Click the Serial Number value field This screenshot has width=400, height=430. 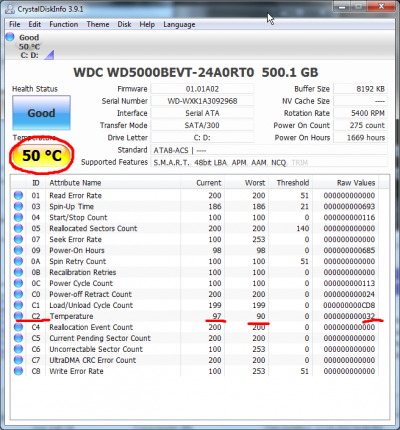coord(202,101)
